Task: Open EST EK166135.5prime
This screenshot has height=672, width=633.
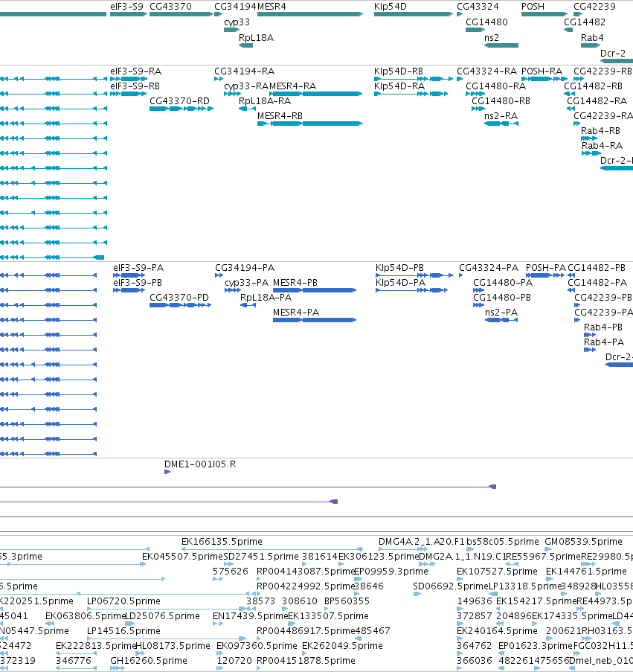Action: pyautogui.click(x=272, y=549)
